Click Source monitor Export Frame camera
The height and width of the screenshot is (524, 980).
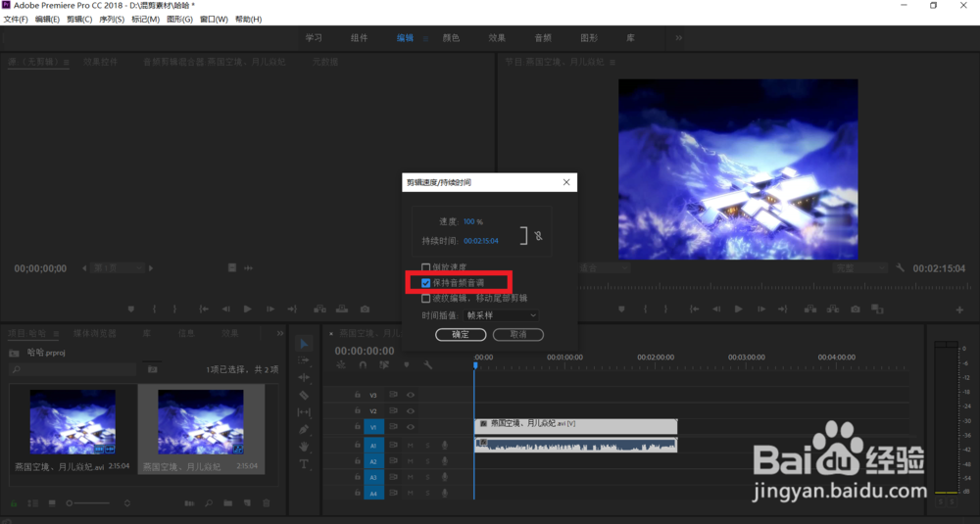tap(365, 310)
